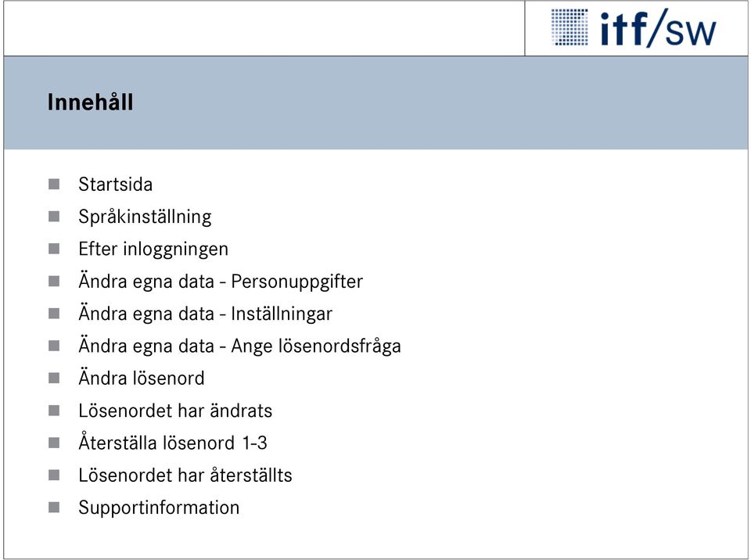Go to Ändra egna data - Inställningar

coord(206,314)
